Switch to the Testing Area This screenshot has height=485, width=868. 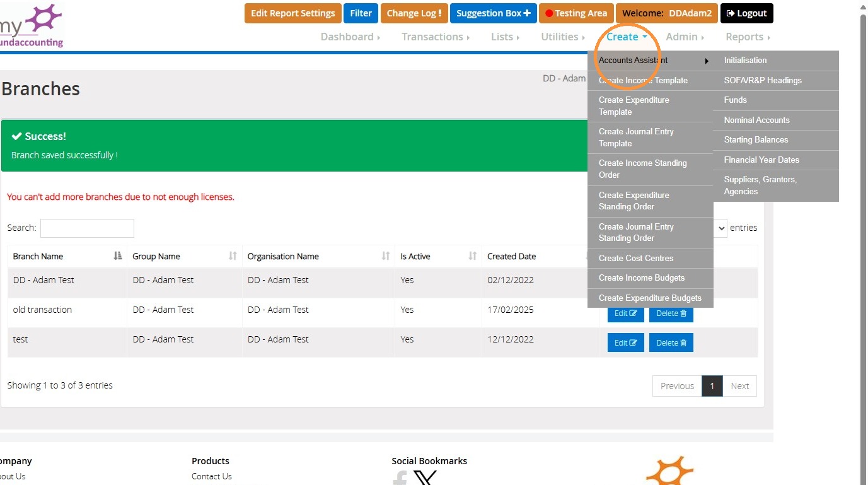pos(576,13)
